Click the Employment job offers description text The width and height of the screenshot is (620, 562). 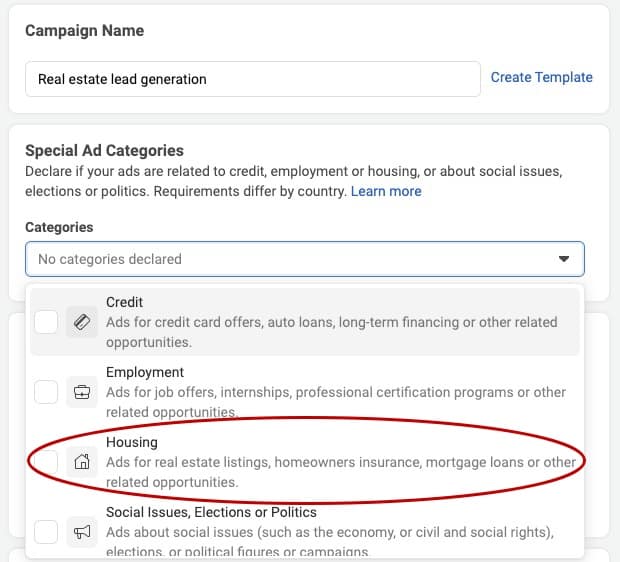point(336,402)
